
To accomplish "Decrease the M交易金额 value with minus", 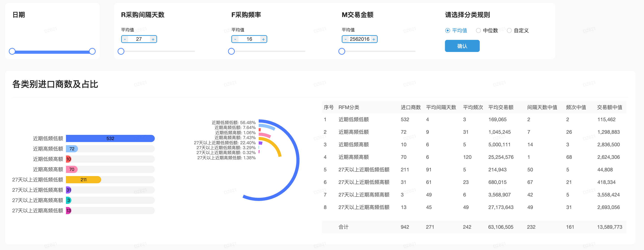I will (346, 39).
